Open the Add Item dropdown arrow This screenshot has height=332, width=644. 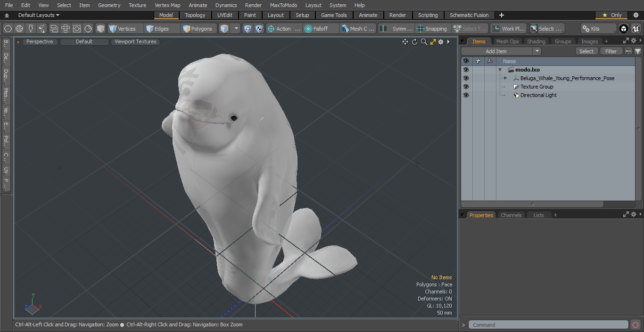click(x=537, y=51)
